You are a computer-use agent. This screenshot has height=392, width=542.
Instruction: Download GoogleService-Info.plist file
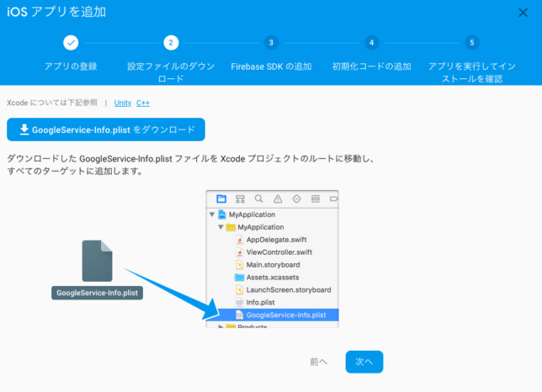pos(106,130)
